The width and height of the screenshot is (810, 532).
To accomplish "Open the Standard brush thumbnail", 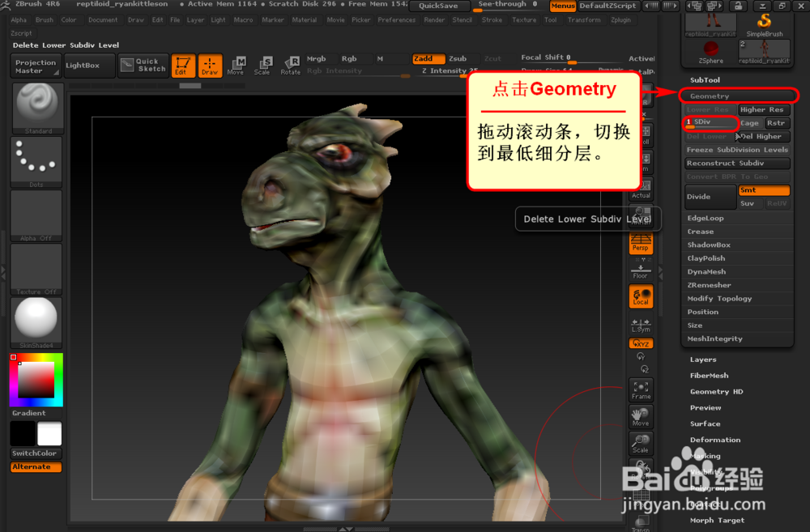I will [37, 108].
